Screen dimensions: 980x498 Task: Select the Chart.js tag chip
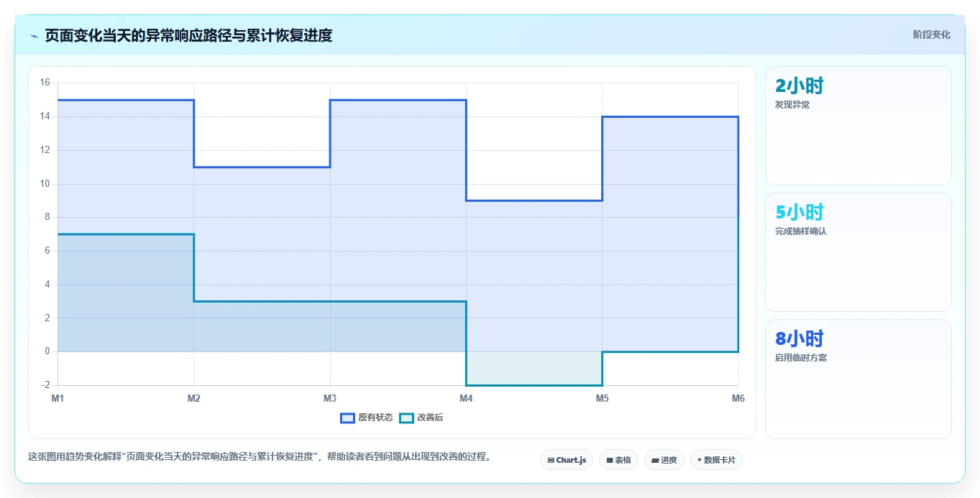tap(567, 460)
